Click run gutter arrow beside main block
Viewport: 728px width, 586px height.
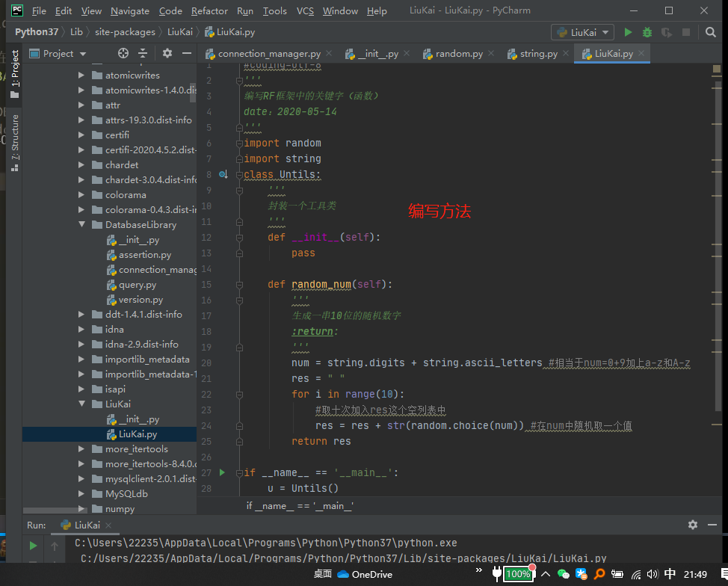coord(222,472)
